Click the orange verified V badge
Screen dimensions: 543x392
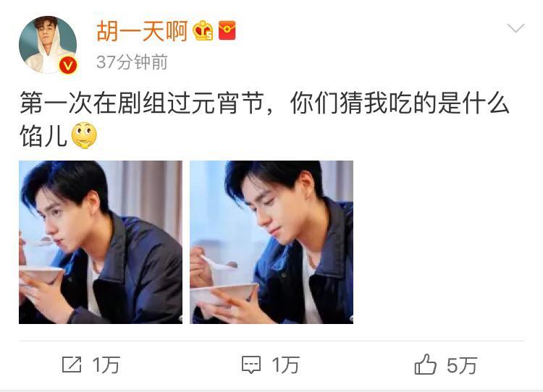(68, 65)
